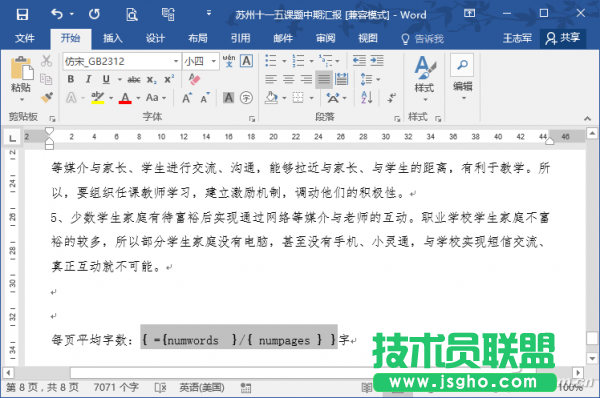This screenshot has width=600, height=398.
Task: Open Change Case Aa dropdown
Action: 156,98
